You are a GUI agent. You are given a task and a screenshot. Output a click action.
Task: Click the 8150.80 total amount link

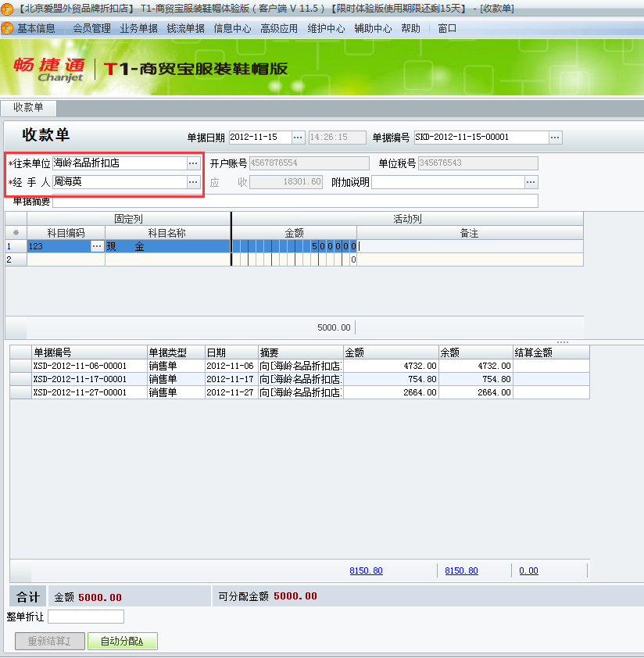pyautogui.click(x=366, y=570)
